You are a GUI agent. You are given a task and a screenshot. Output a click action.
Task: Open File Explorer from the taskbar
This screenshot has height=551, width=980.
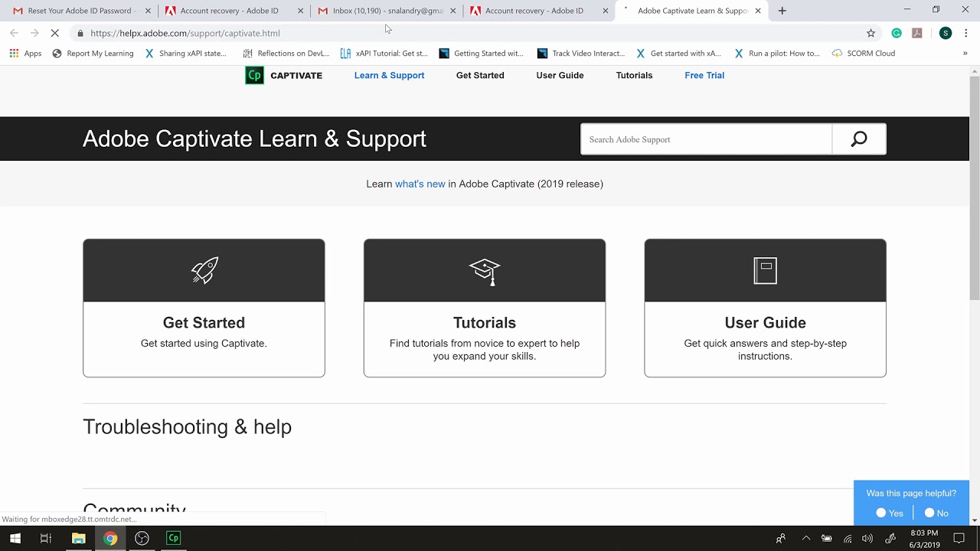78,538
